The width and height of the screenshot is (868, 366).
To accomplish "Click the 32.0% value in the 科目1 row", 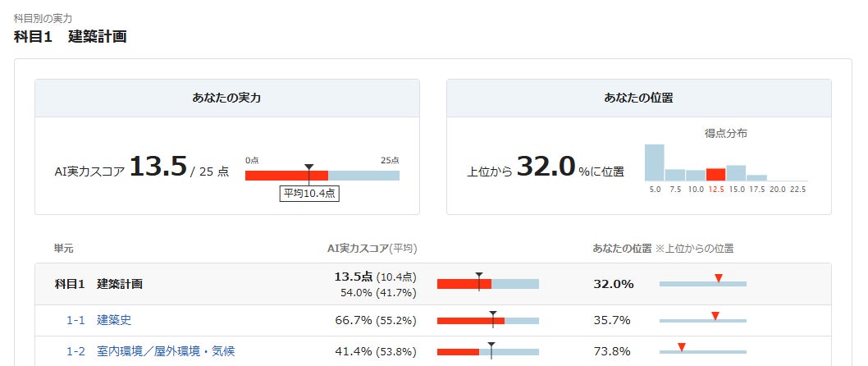I will 614,284.
